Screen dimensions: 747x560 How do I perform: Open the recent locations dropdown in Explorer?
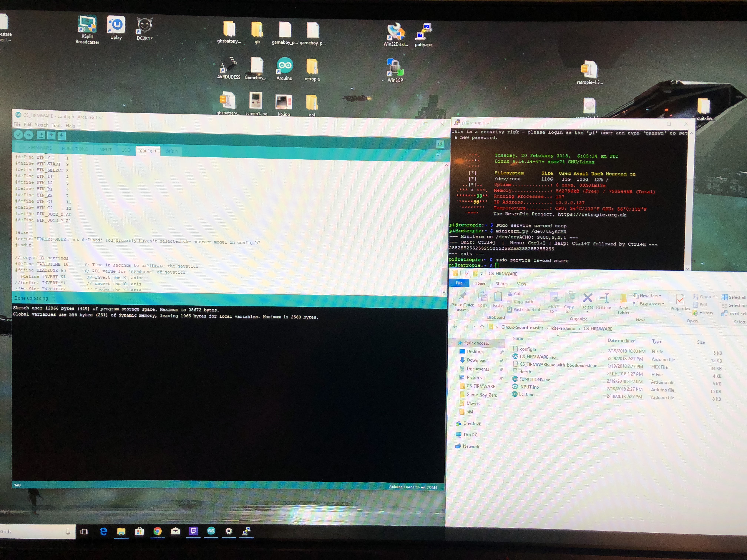pos(474,326)
